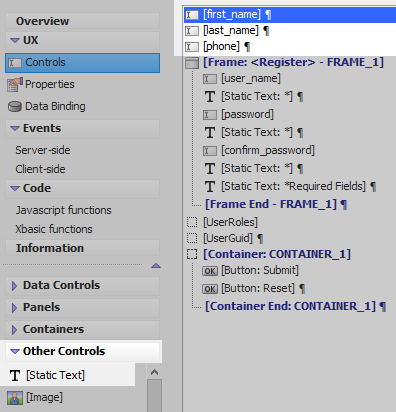Collapse the Code section arrow
Screen dimensions: 396x412
point(15,189)
